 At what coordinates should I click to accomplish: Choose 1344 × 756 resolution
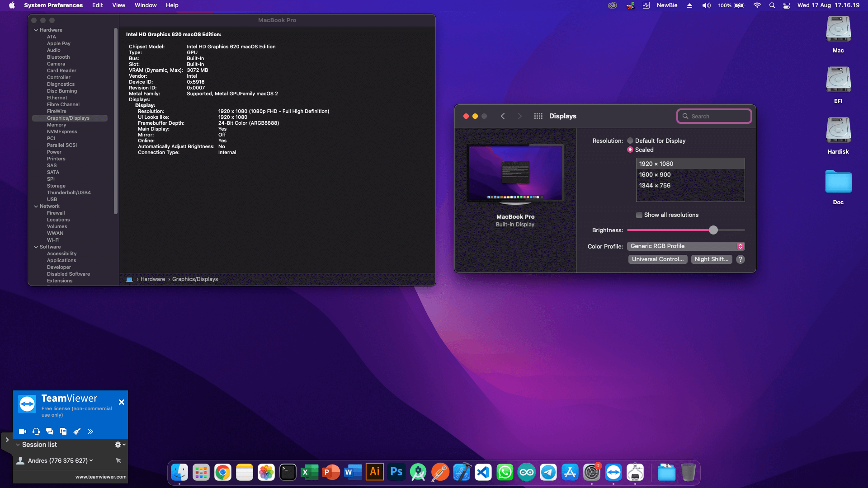[x=690, y=186]
